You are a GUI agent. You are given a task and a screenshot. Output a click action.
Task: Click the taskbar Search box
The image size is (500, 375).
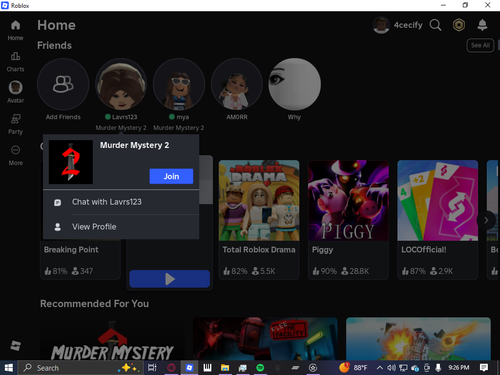tap(82, 368)
